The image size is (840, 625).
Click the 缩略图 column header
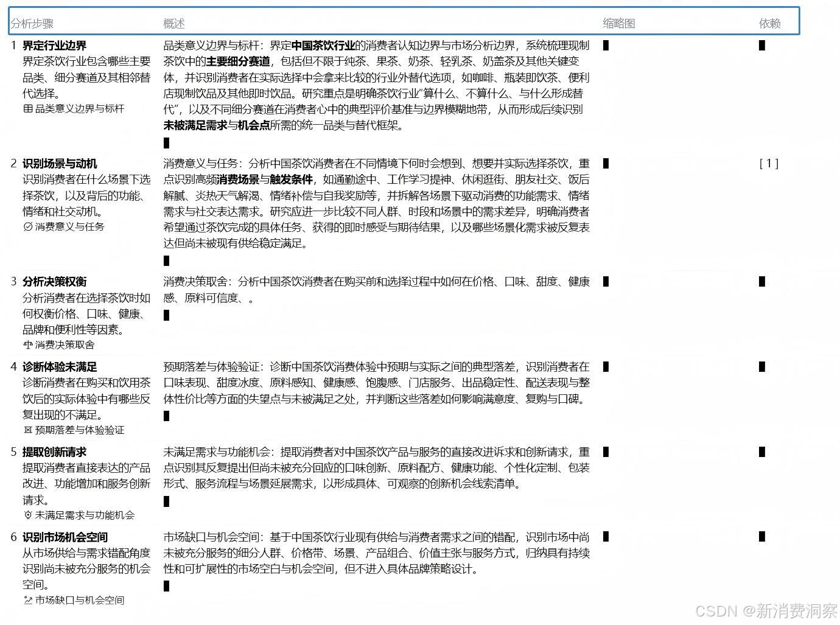click(x=619, y=23)
